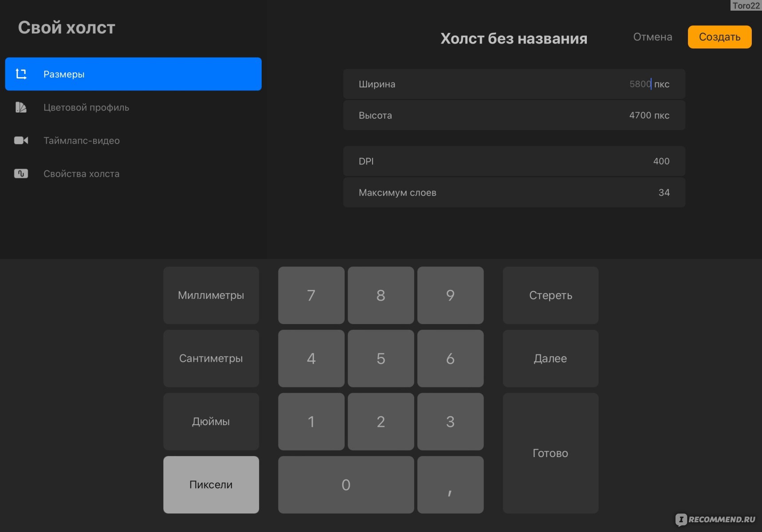Image resolution: width=762 pixels, height=532 pixels.
Task: Open the Таймлапс-видео section
Action: pyautogui.click(x=133, y=141)
